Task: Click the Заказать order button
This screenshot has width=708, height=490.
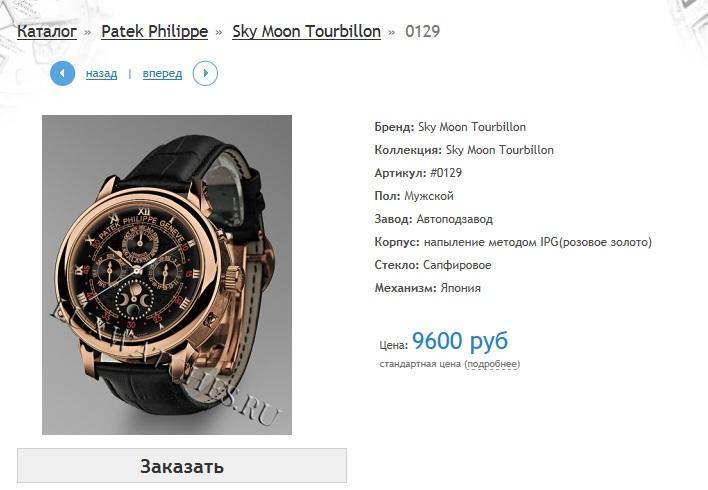Action: click(182, 466)
